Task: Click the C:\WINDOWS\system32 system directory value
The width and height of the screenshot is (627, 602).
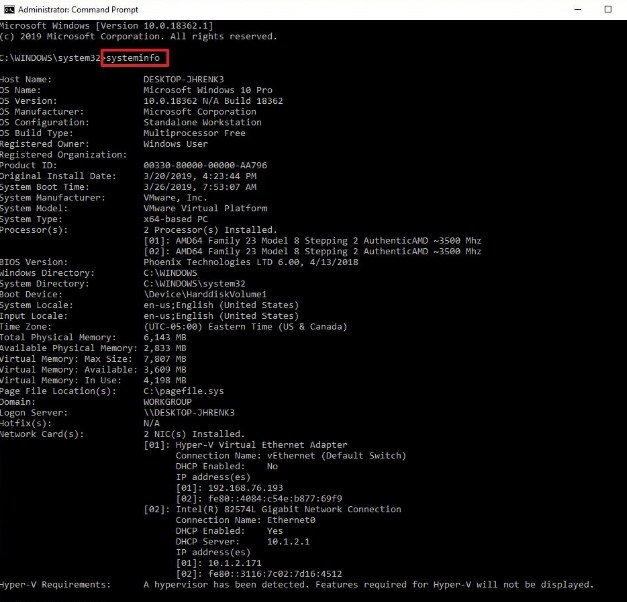Action: 194,284
